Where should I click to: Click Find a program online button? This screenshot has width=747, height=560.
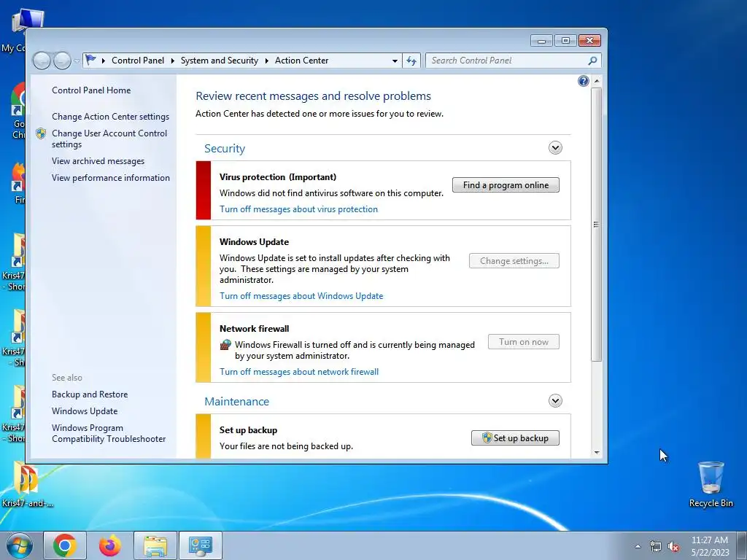point(506,184)
